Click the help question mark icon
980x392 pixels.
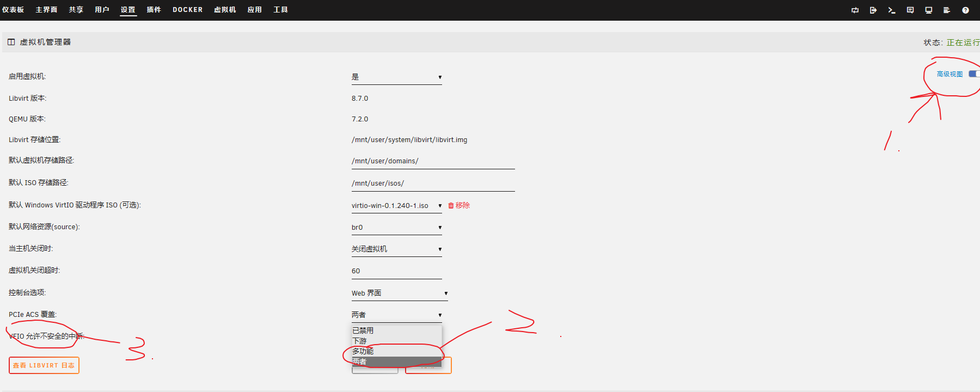965,10
